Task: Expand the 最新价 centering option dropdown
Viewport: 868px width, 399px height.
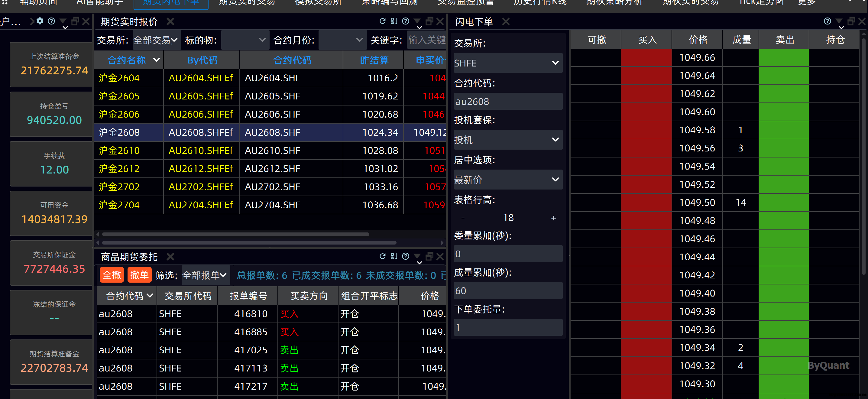Action: [507, 180]
